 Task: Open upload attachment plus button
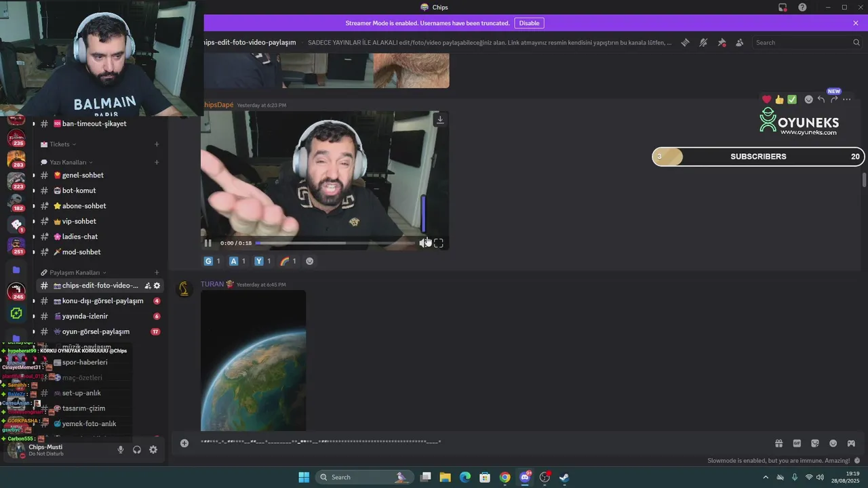[x=184, y=443]
